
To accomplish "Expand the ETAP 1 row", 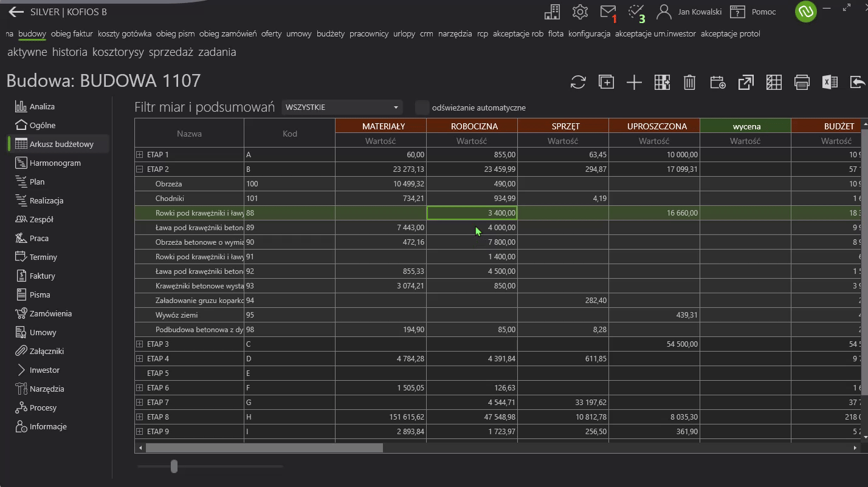I will click(139, 155).
